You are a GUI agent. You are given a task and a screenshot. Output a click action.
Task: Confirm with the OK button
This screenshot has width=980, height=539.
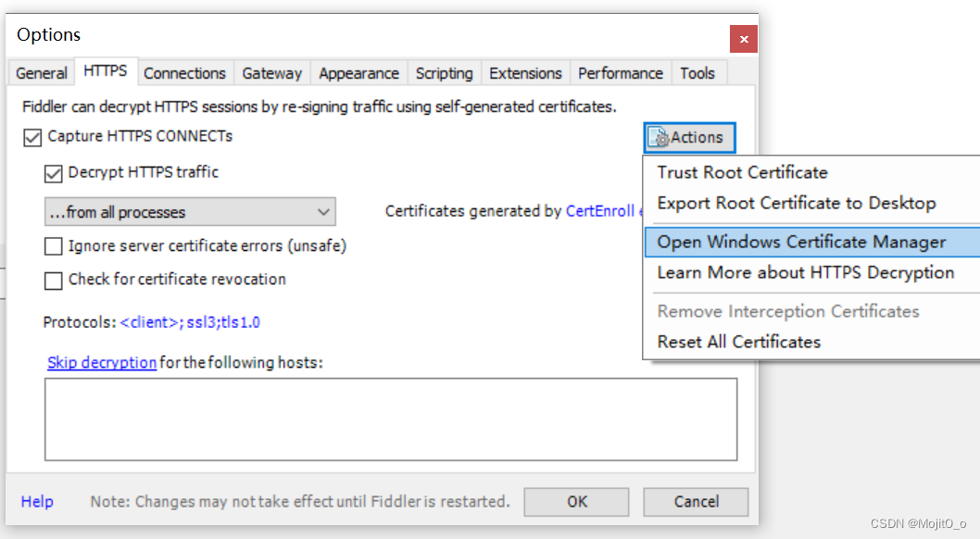[x=576, y=502]
